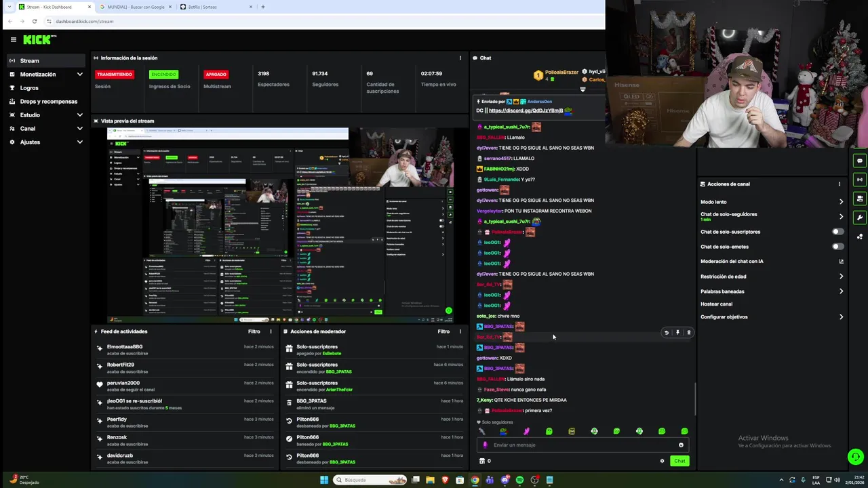Pin the hovered chat message
Screen dimensions: 868x488
coord(677,333)
